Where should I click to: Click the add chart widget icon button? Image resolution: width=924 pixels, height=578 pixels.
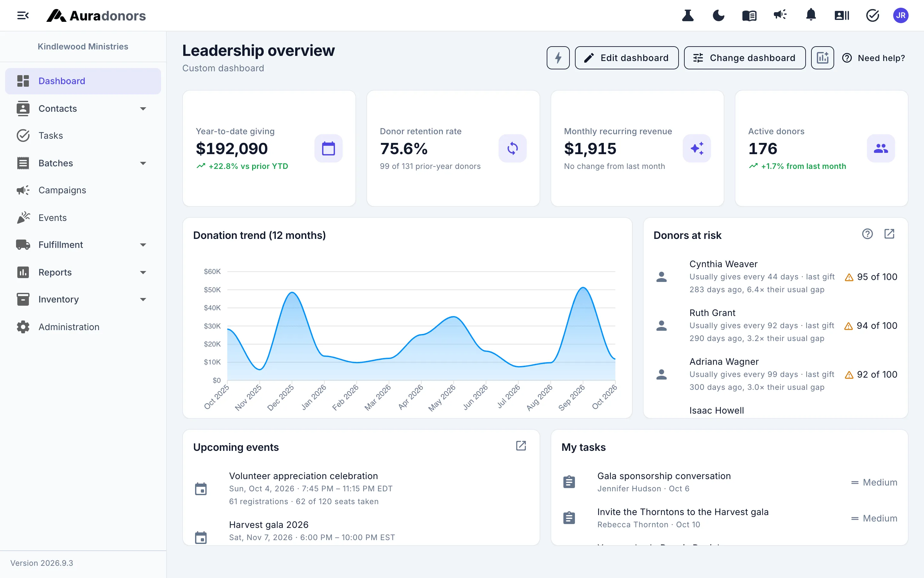point(822,58)
